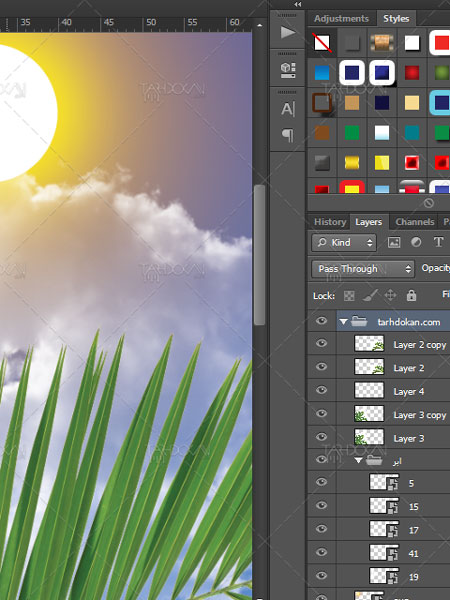Collapse panels with double-arrow icon
The image size is (450, 600).
point(298,4)
